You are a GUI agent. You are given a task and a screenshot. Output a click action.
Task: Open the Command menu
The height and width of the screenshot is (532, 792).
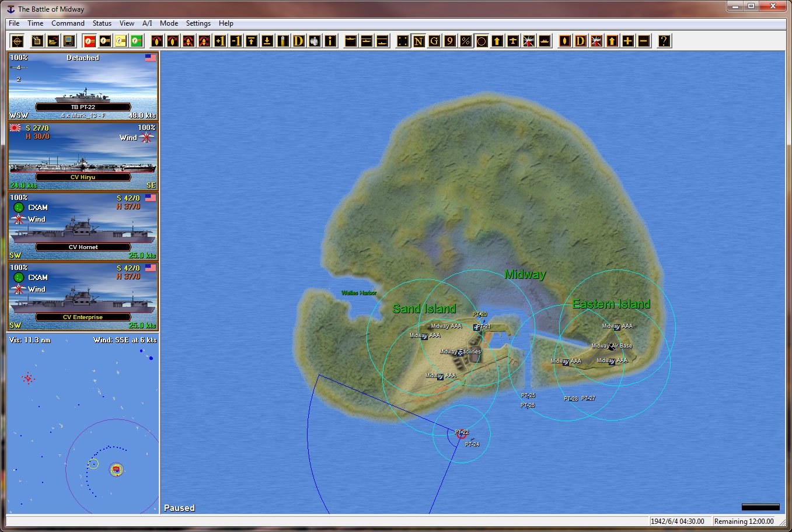coord(68,23)
